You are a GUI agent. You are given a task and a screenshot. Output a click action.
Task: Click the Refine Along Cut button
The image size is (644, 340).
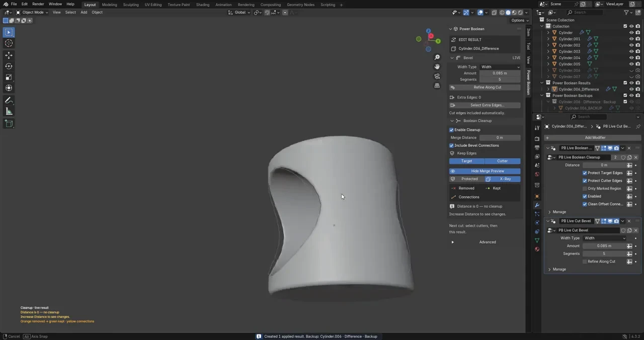point(485,88)
